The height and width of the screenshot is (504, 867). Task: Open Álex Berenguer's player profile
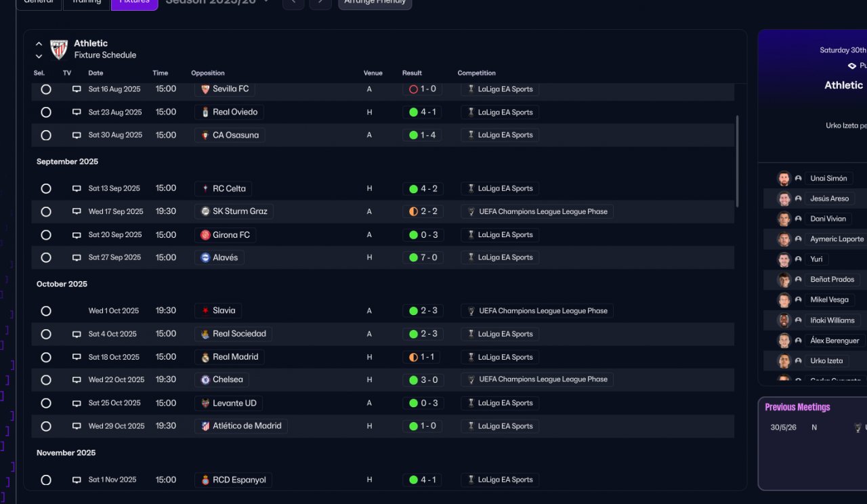835,341
